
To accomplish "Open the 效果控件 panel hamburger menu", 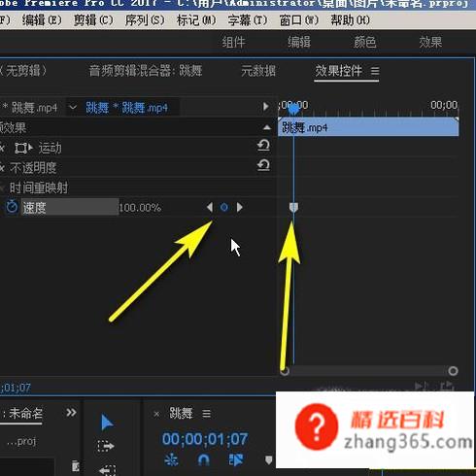I will pyautogui.click(x=375, y=71).
